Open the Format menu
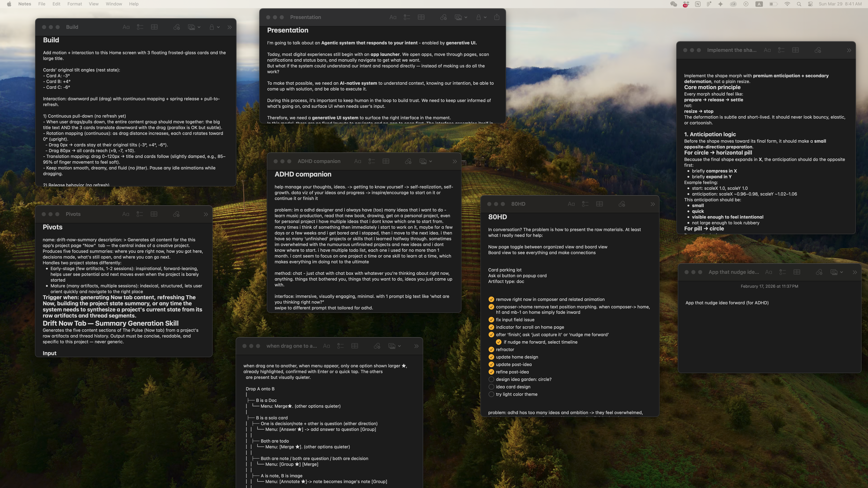Image resolution: width=868 pixels, height=488 pixels. 74,4
